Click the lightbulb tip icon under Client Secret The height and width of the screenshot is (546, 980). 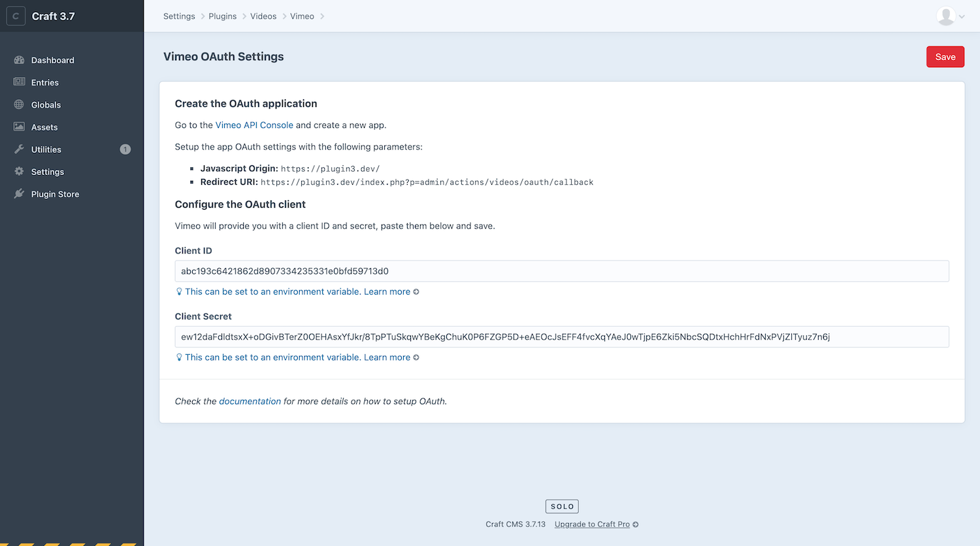coord(178,357)
